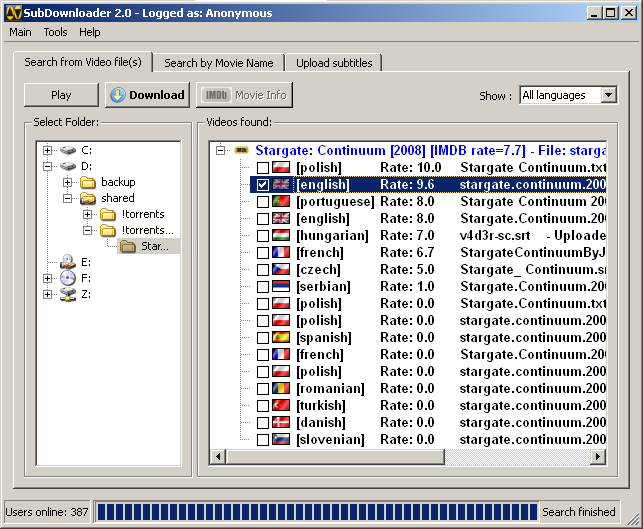Expand the C: drive tree node
This screenshot has height=529, width=643.
click(48, 150)
